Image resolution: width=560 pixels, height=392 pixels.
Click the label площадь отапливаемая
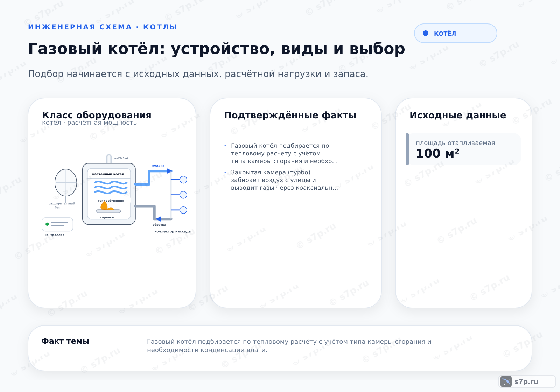455,143
